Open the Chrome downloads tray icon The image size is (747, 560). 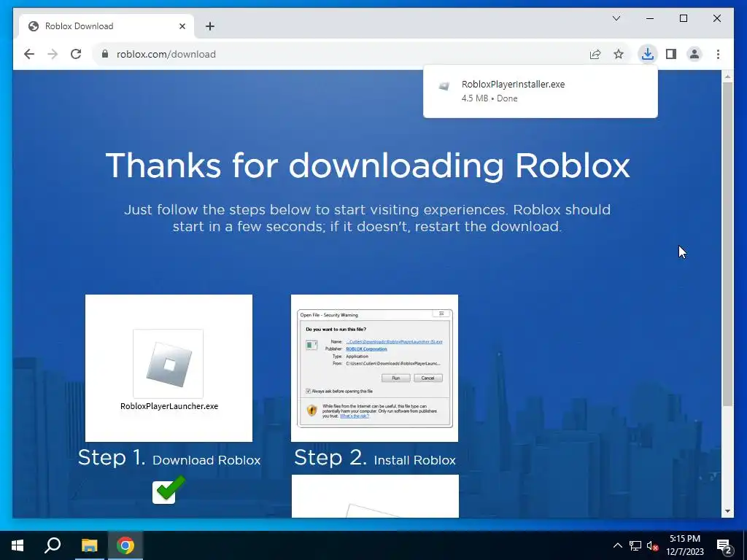tap(648, 54)
